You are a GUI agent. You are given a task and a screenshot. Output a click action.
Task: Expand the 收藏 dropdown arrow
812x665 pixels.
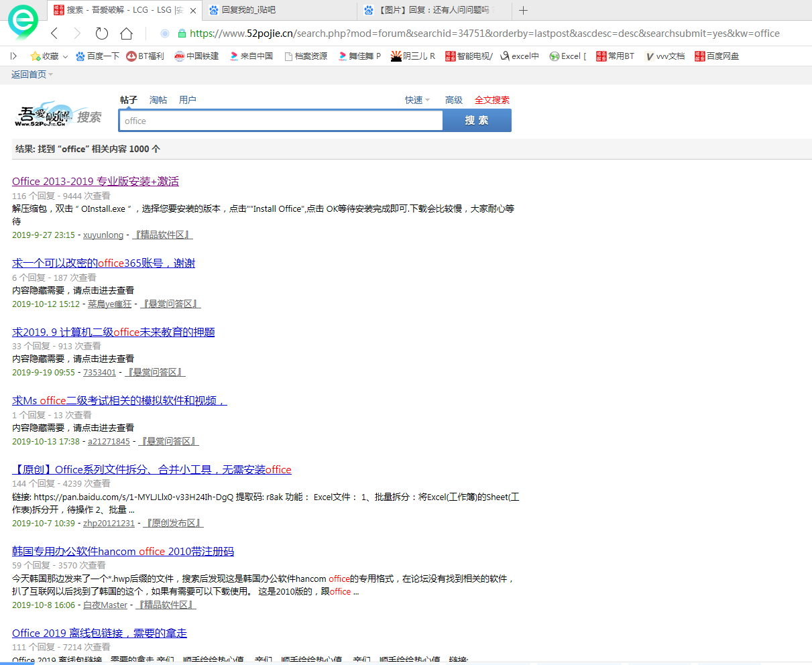pos(65,57)
